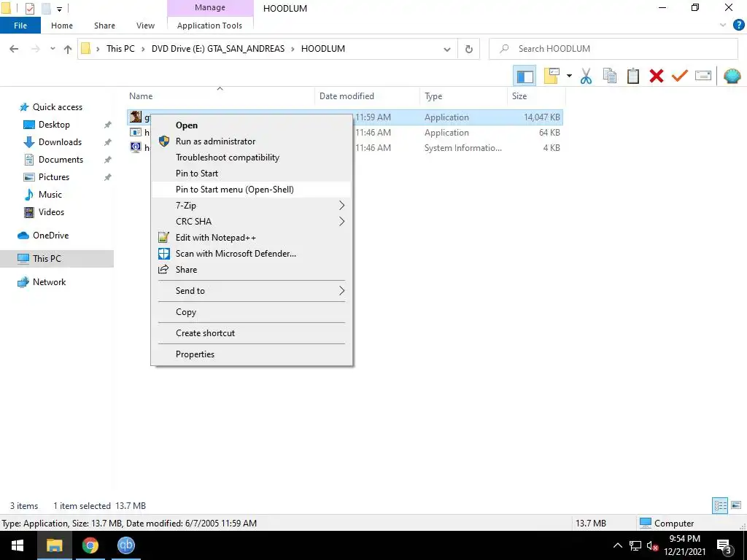Click the envelope Email icon
The height and width of the screenshot is (560, 747).
[703, 76]
